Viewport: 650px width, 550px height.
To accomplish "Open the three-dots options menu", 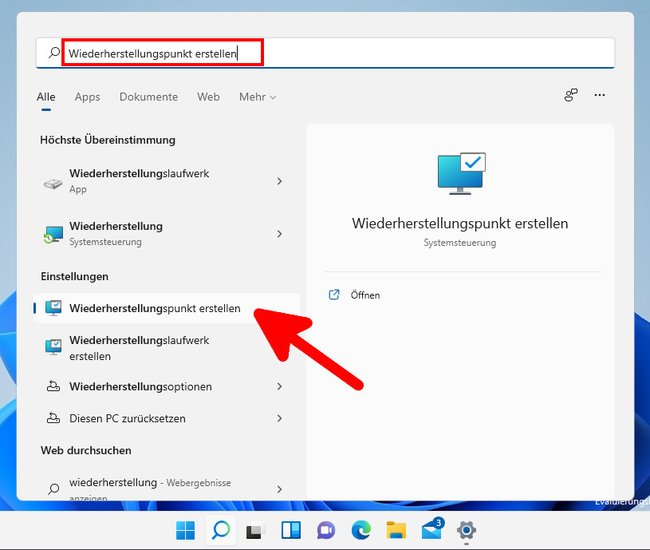I will tap(599, 95).
